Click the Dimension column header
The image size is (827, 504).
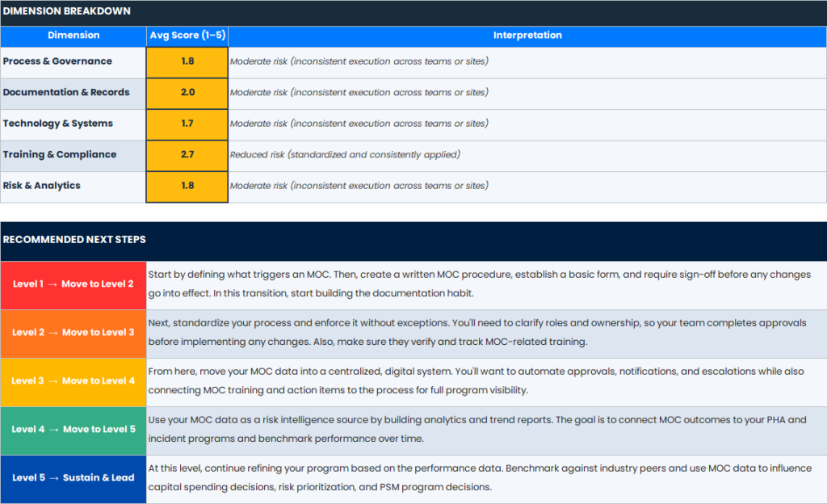[x=73, y=36]
